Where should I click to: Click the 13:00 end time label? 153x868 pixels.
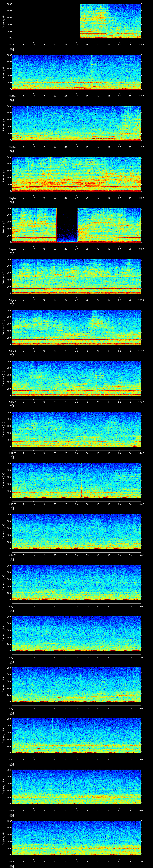pos(141,453)
